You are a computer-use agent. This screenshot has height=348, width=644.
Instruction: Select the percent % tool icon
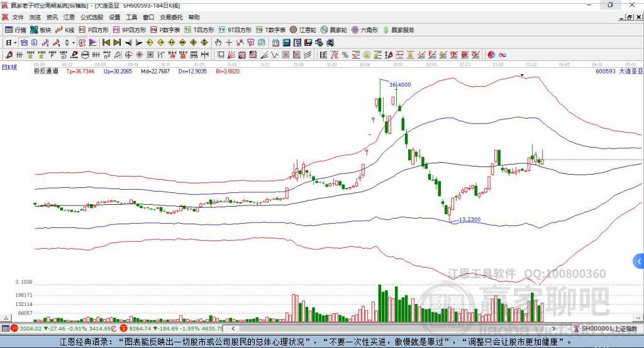345,55
